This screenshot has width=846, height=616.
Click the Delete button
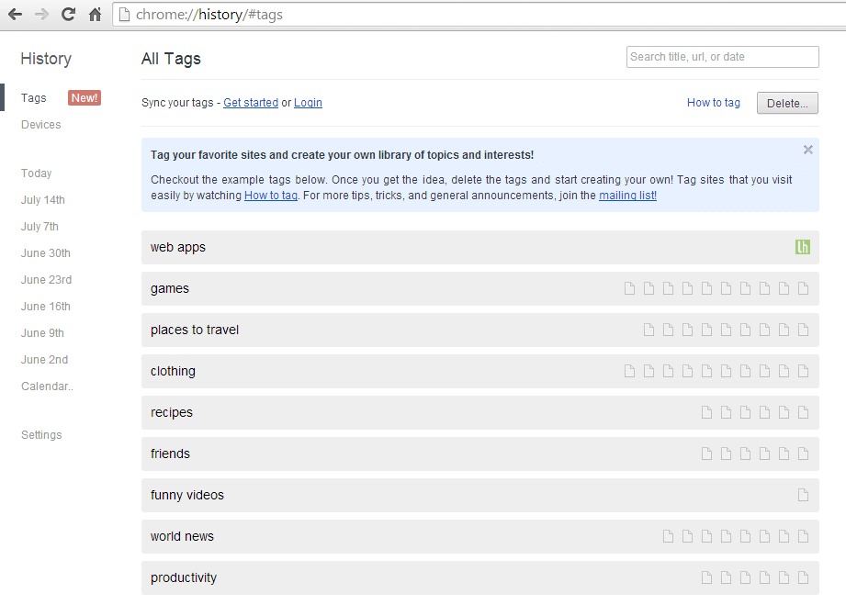tap(786, 102)
